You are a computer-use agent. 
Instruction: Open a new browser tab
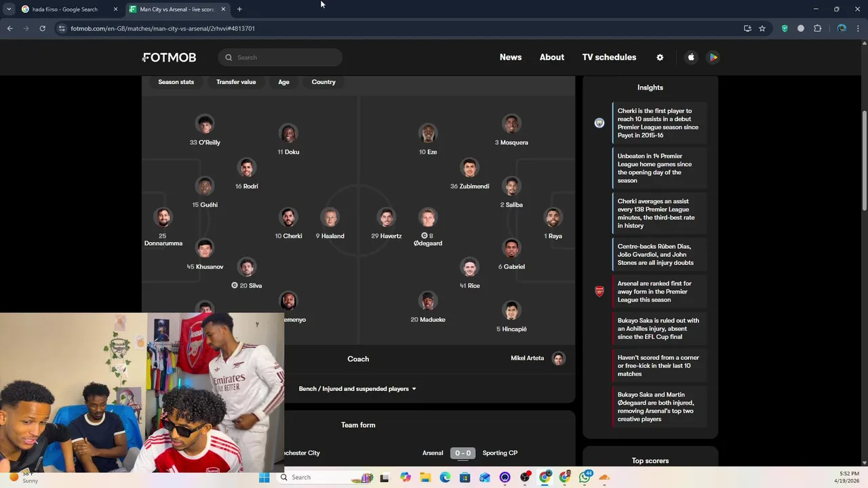pyautogui.click(x=239, y=9)
